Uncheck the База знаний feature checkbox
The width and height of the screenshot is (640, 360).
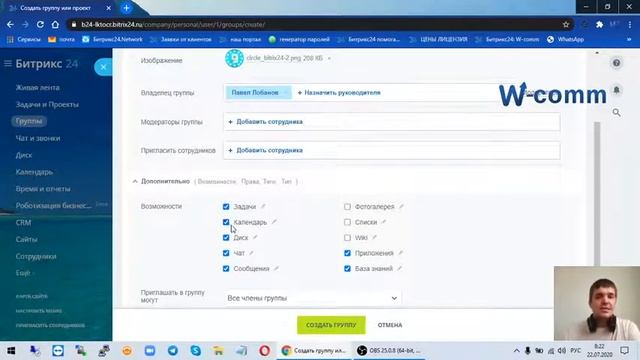[x=347, y=269]
